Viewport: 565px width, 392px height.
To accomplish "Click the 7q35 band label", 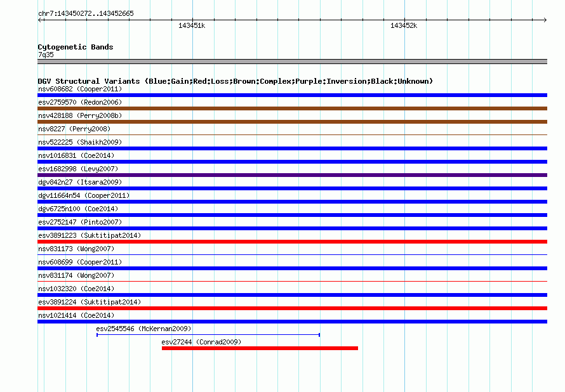I will pyautogui.click(x=46, y=55).
